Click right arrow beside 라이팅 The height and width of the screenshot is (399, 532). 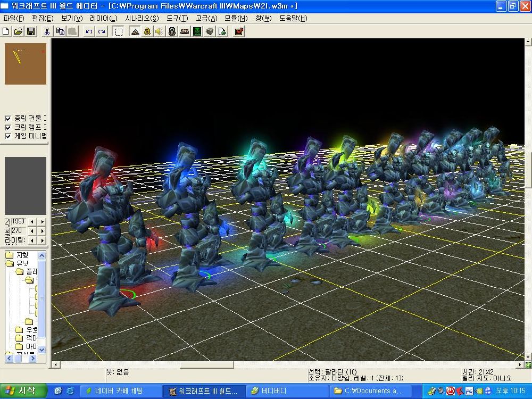click(42, 240)
